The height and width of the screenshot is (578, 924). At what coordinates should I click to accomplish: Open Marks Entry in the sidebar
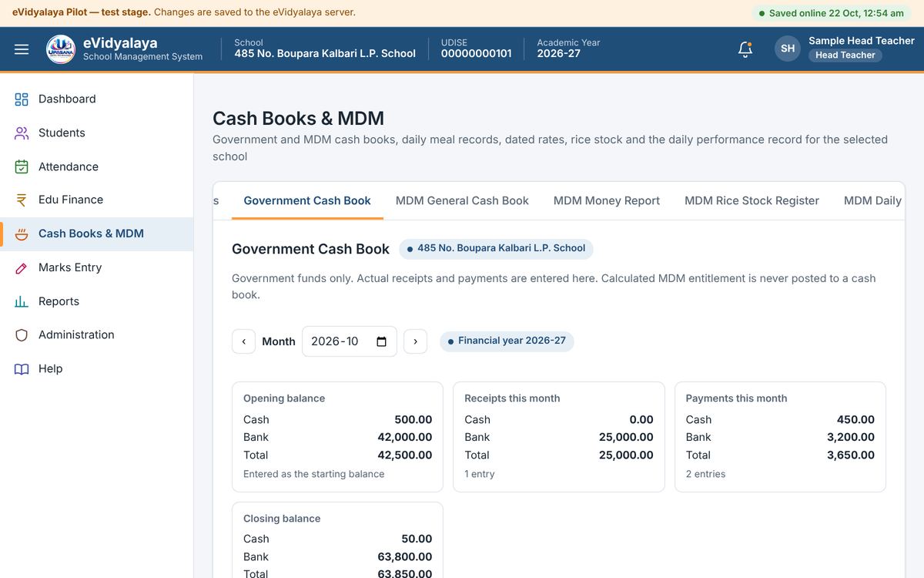(x=96, y=268)
